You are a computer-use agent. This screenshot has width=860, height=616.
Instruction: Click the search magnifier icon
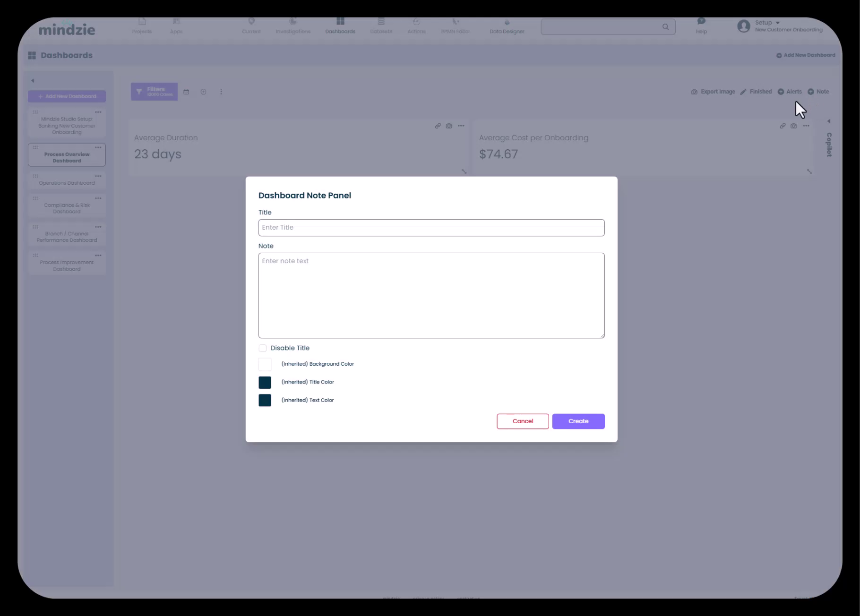click(665, 27)
